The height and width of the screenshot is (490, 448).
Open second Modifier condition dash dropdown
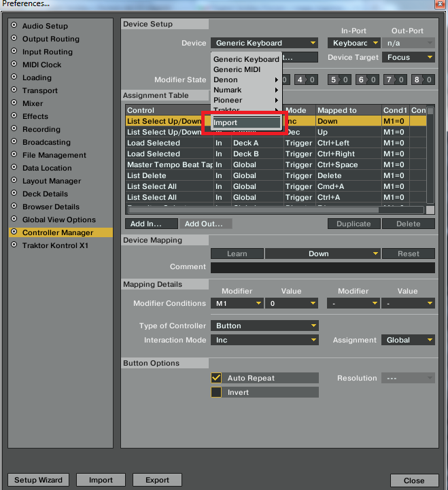(x=354, y=303)
